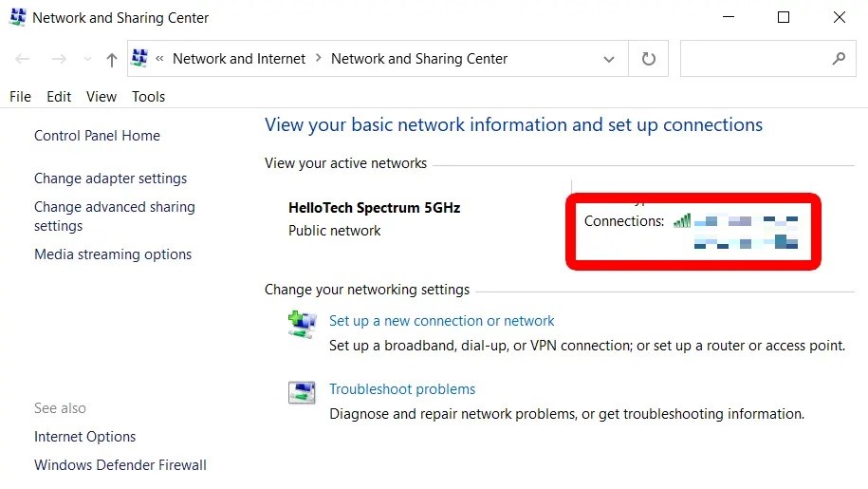This screenshot has width=868, height=489.
Task: Expand the address bar history dropdown
Action: [x=609, y=59]
